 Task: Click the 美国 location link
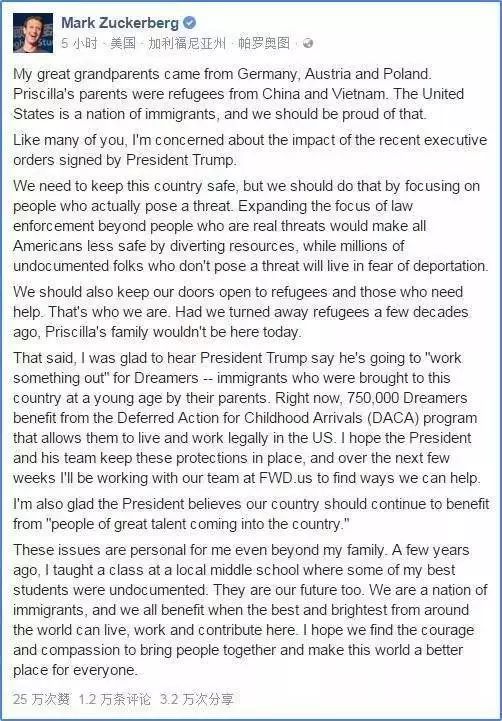click(x=123, y=44)
